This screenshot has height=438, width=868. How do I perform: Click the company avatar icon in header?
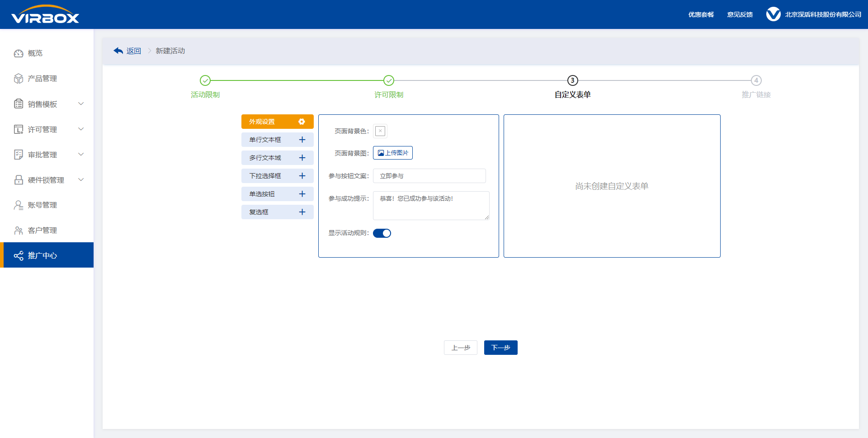773,14
